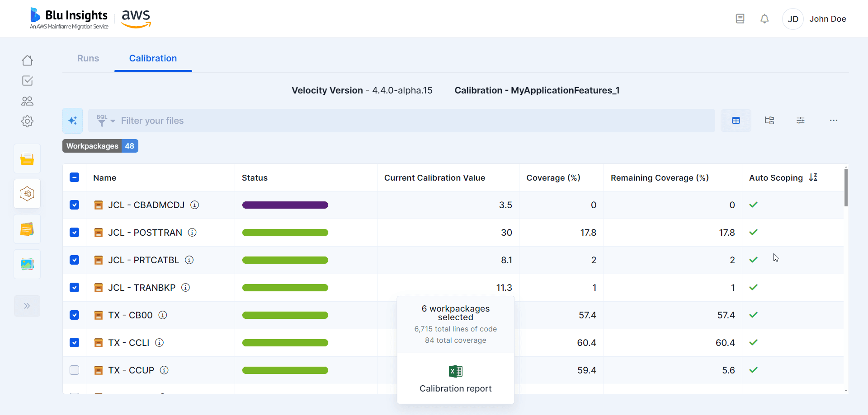Screen dimensions: 868x415
Task: Click Auto Scoping checkmark for TX - CCUP
Action: tap(753, 370)
